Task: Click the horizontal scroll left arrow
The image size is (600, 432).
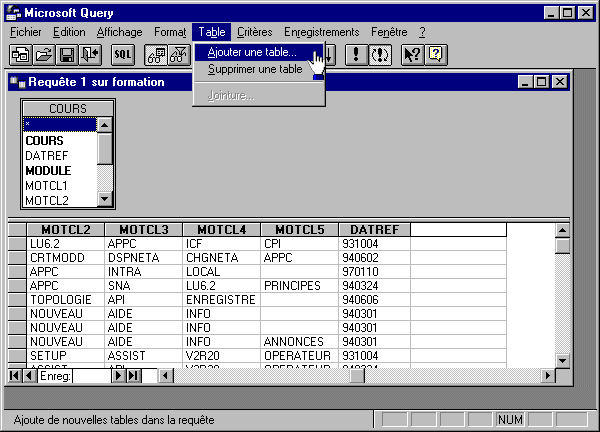Action: click(166, 376)
